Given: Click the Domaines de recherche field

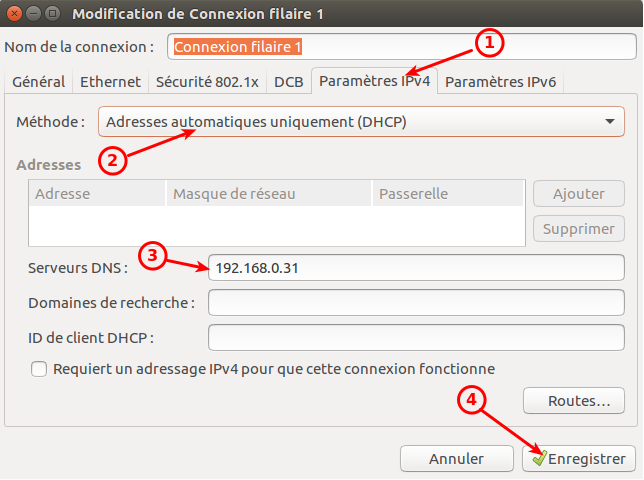Looking at the screenshot, I should tap(416, 302).
